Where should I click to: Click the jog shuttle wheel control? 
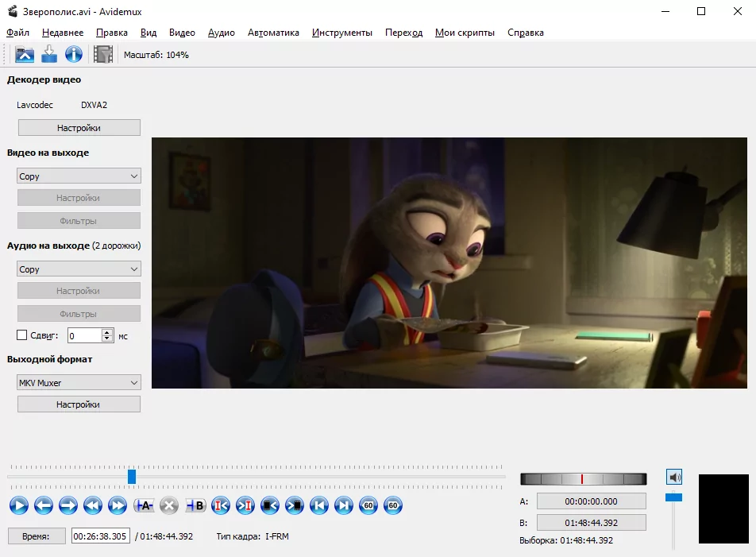(584, 479)
